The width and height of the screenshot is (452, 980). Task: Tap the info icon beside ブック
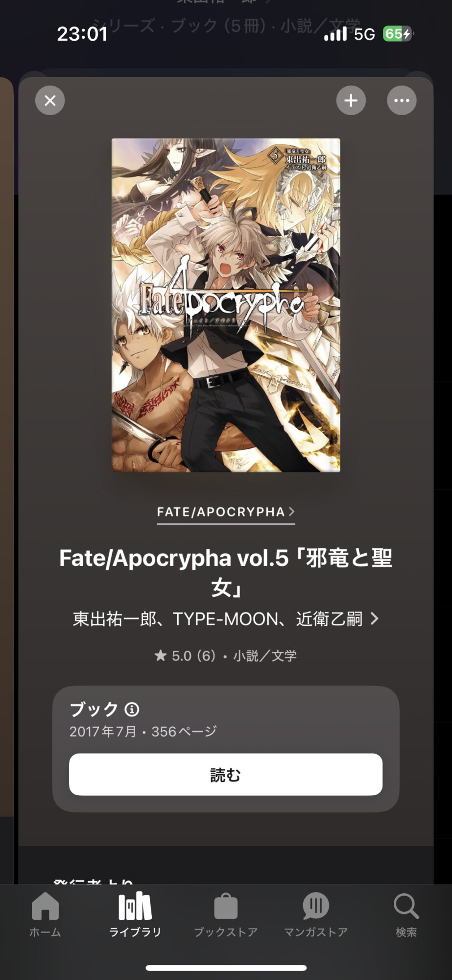pos(132,709)
